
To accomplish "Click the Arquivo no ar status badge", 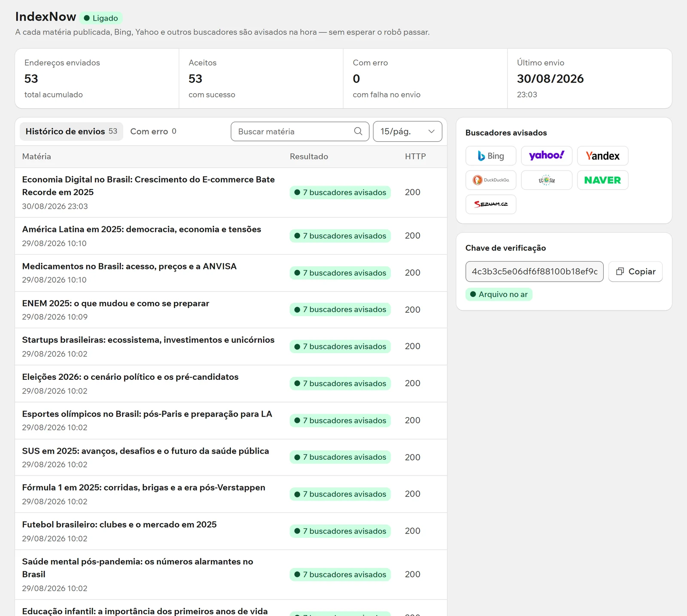I will [499, 294].
